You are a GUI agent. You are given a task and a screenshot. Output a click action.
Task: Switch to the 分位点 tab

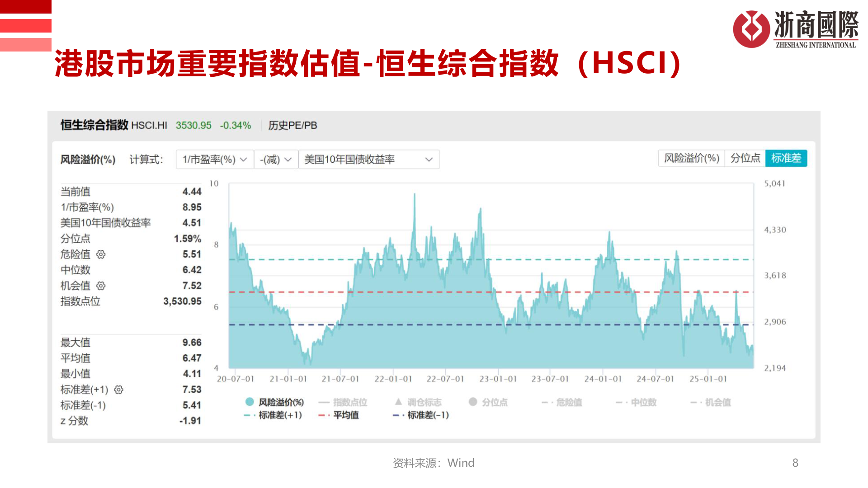(x=745, y=159)
